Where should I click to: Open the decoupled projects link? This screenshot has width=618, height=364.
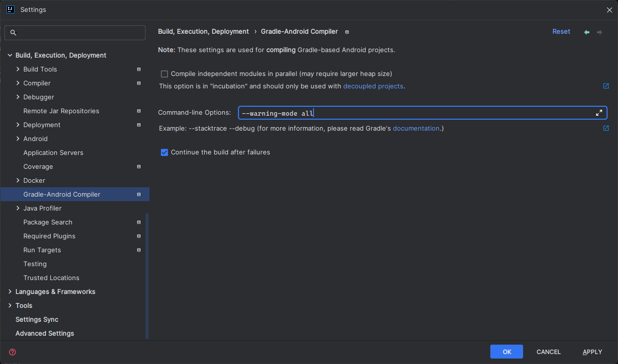pyautogui.click(x=373, y=86)
